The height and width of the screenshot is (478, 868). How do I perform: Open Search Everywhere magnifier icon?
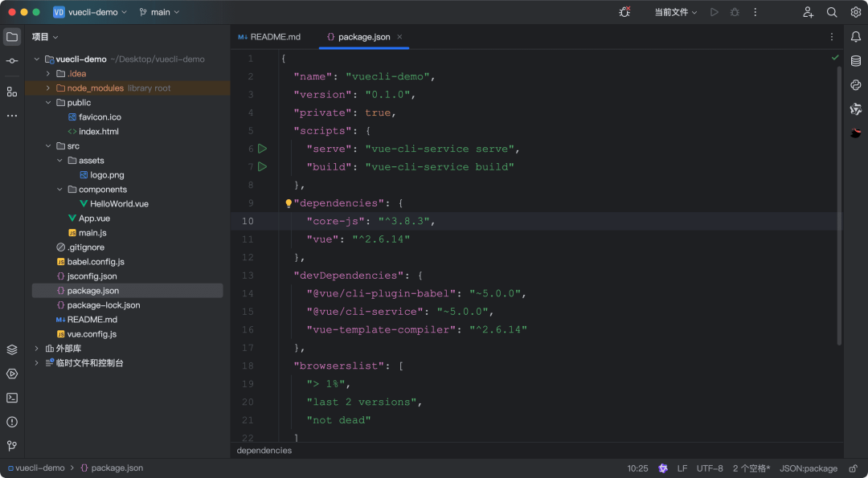(832, 12)
